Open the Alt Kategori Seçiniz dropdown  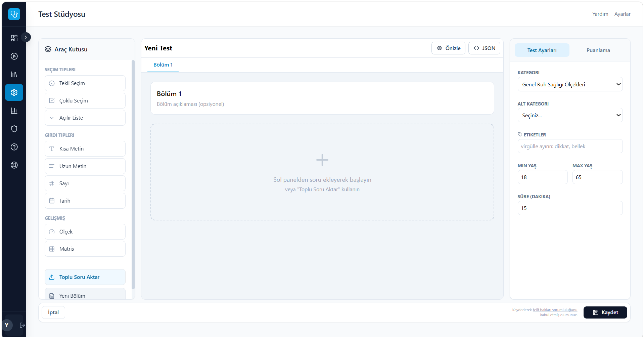(570, 115)
